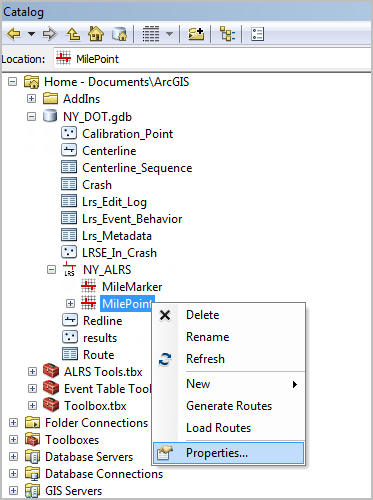
Task: Toggle the catalog tree view icon
Action: click(227, 34)
